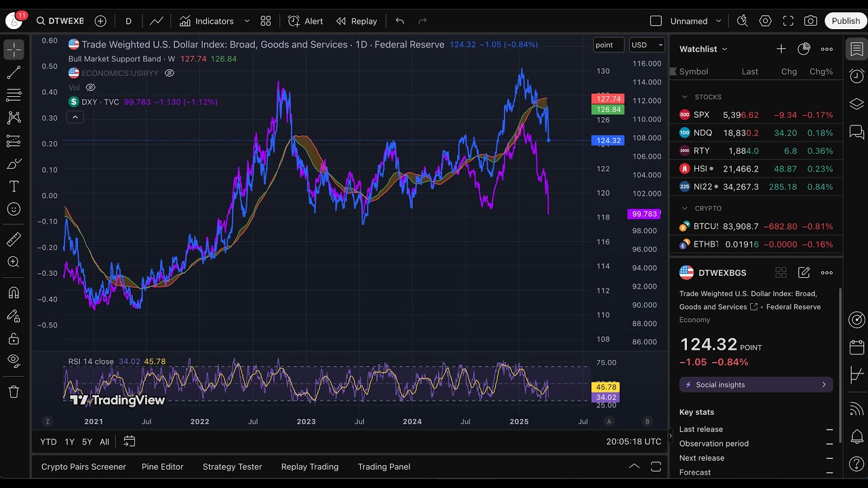Viewport: 868px width, 488px height.
Task: Hide all drawings with eye icon
Action: (14, 361)
